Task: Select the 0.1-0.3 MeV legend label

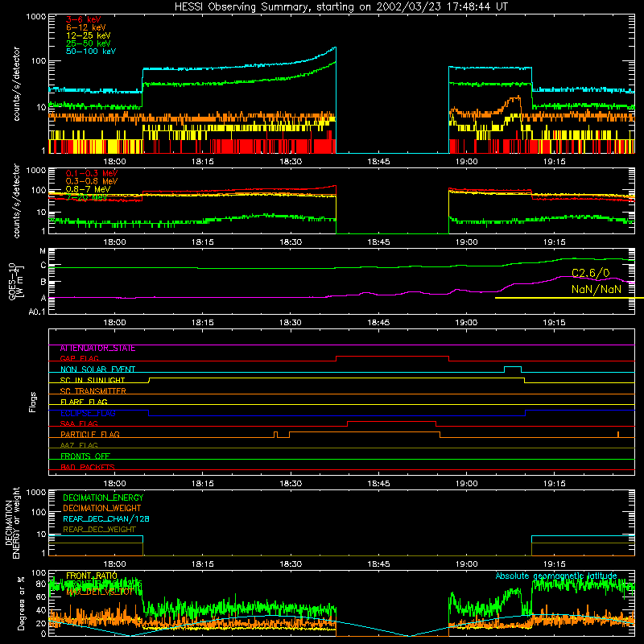Action: (92, 173)
